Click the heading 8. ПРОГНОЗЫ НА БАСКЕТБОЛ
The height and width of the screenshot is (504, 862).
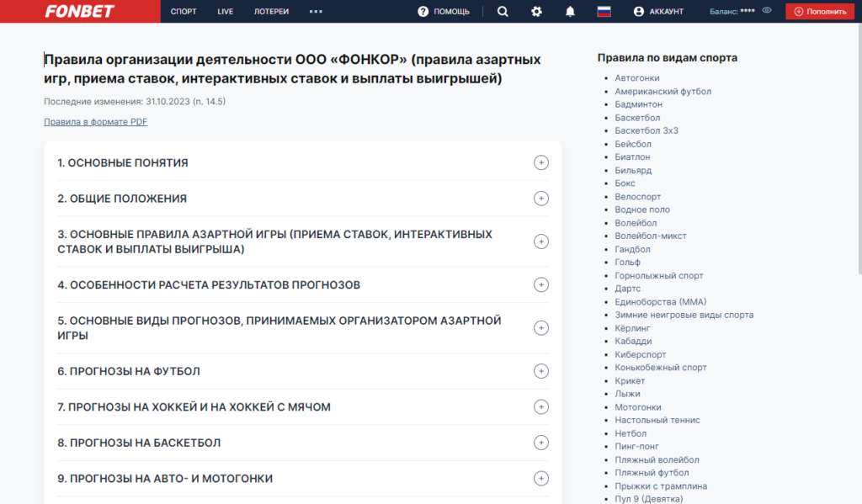point(139,443)
